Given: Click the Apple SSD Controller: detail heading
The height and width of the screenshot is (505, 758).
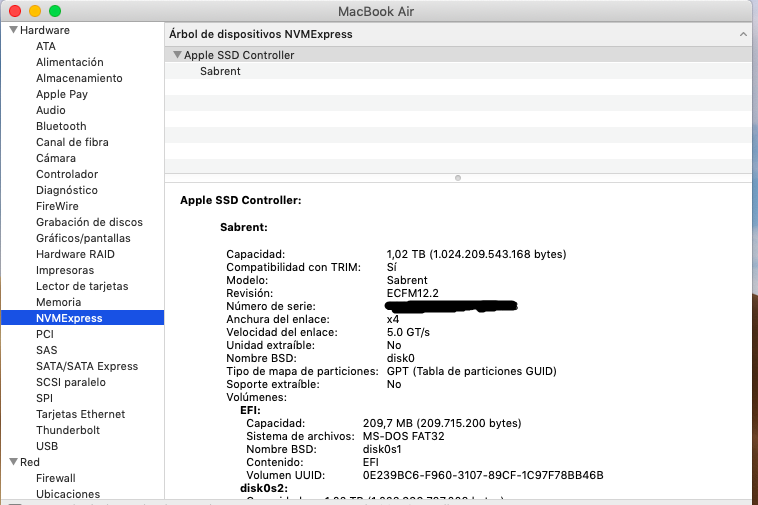Looking at the screenshot, I should [241, 200].
